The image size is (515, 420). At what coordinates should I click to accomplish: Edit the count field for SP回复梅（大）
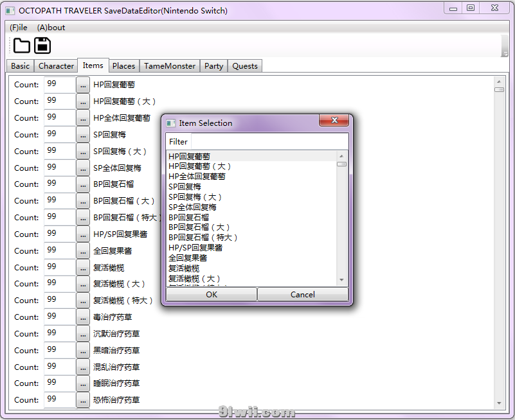pyautogui.click(x=60, y=152)
